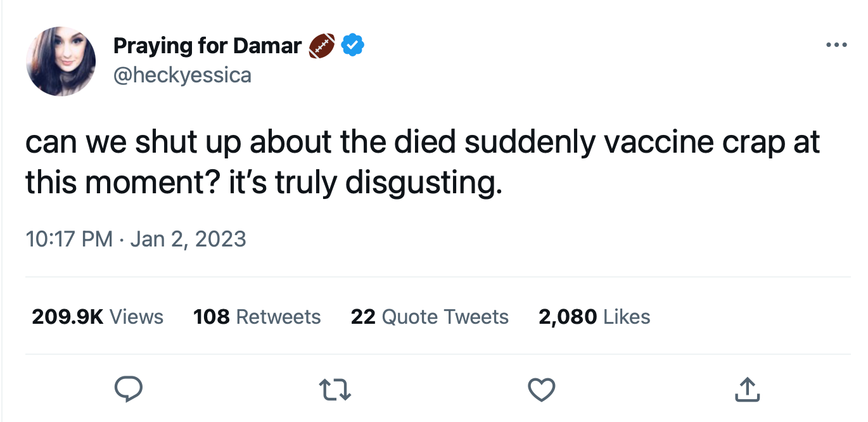Image resolution: width=868 pixels, height=422 pixels.
Task: Click the retweet arrows icon
Action: point(335,390)
